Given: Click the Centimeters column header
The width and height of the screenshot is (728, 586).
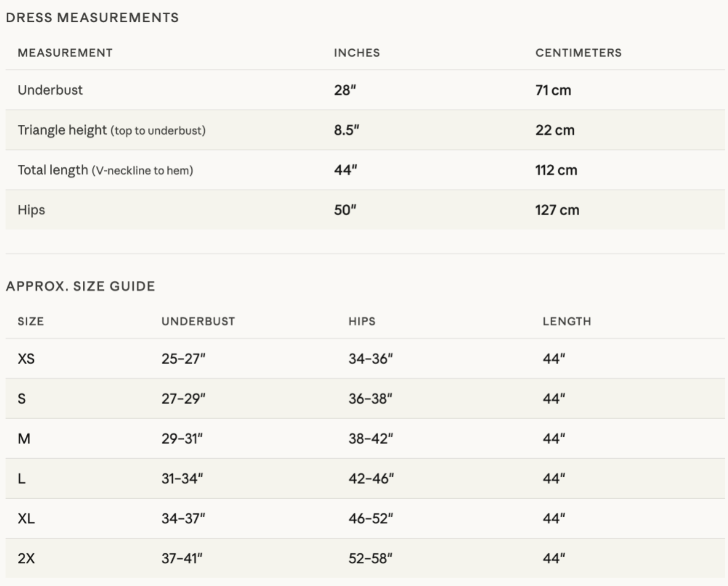Looking at the screenshot, I should pos(578,53).
